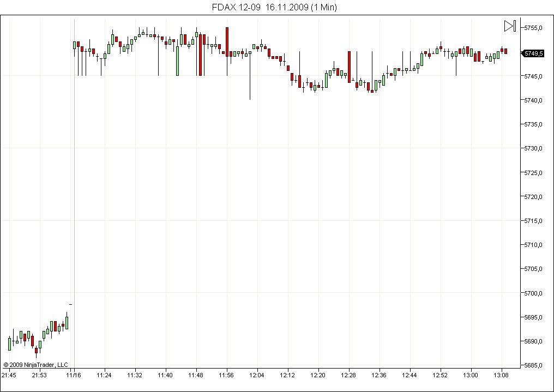Click the 12:36 time axis label
554x392 pixels.
(379, 375)
